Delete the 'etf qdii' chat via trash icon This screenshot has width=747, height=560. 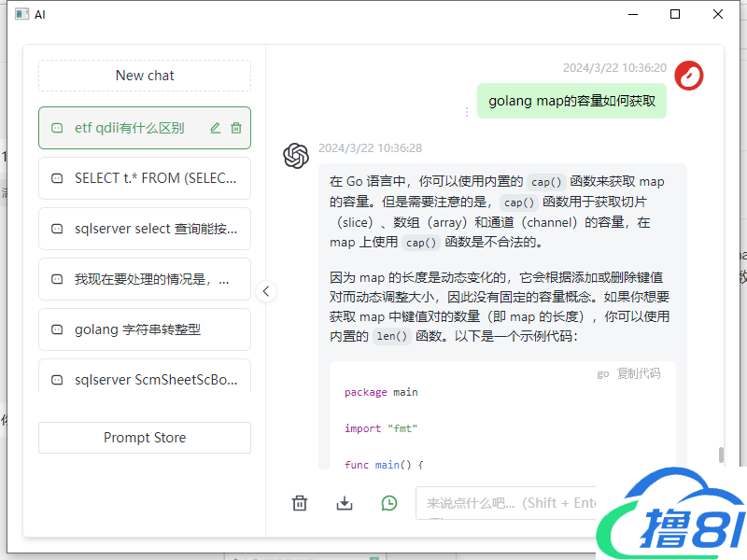(236, 128)
